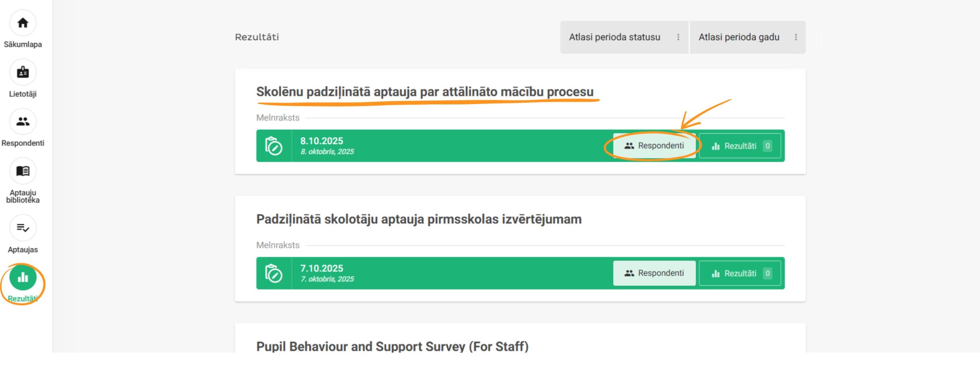Open Rezultāti for the 7.10.2025 period
Image resolution: width=980 pixels, height=374 pixels.
[x=740, y=273]
